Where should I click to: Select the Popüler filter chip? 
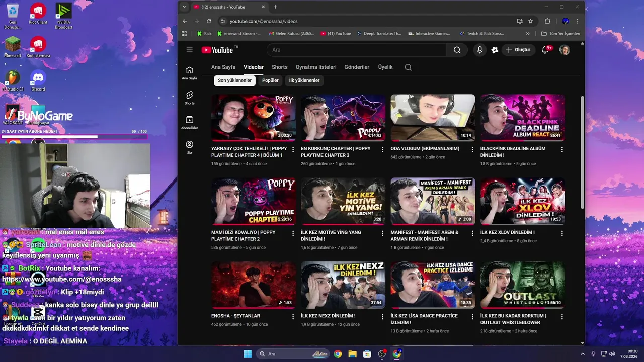click(270, 80)
